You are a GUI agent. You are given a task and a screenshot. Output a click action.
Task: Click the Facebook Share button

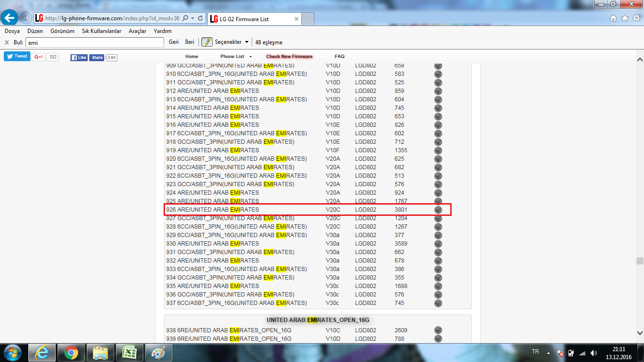[97, 58]
